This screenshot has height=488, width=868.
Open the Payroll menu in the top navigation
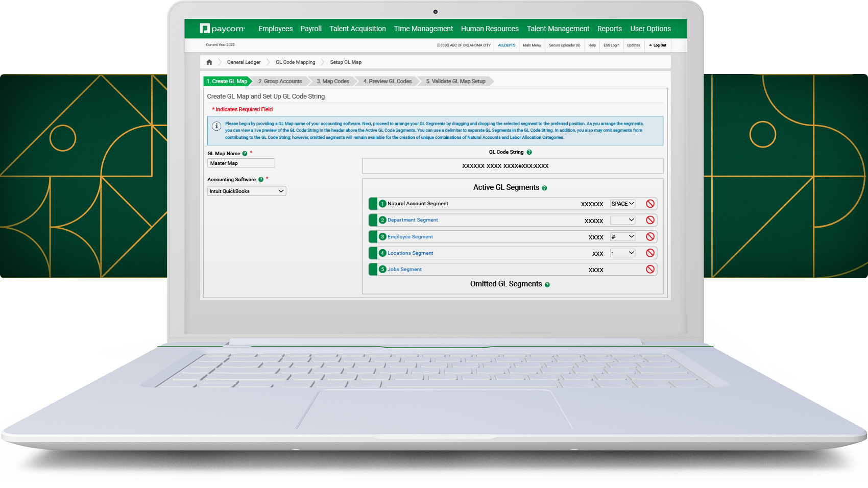click(x=310, y=29)
